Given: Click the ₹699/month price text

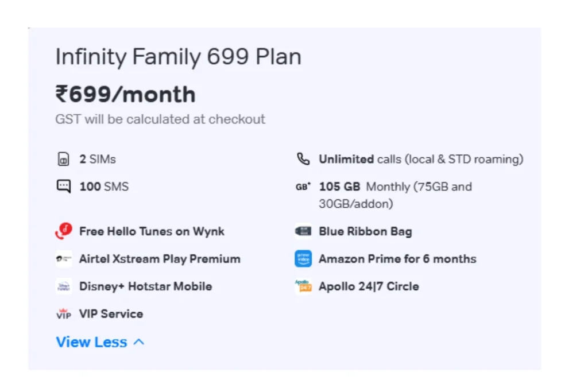Looking at the screenshot, I should (126, 94).
